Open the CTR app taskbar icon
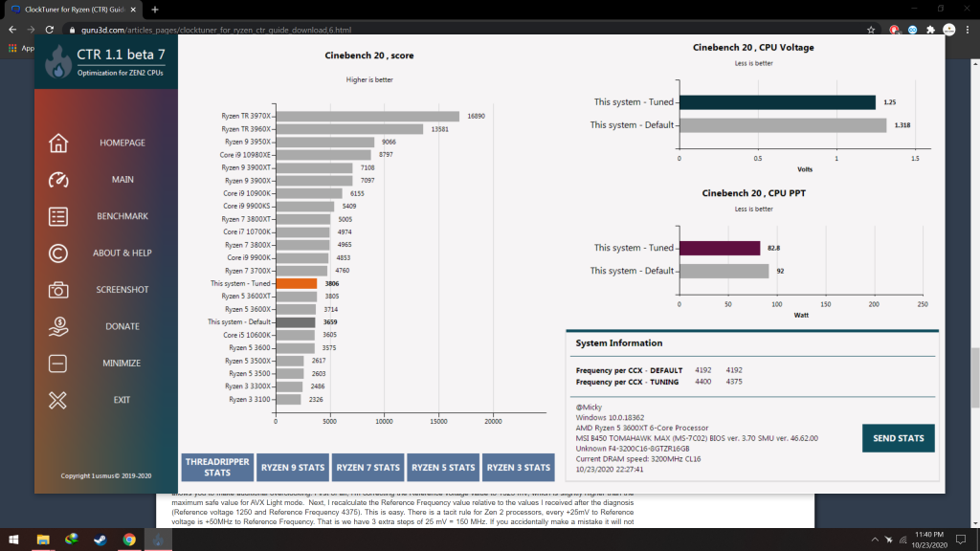The width and height of the screenshot is (980, 551). (158, 540)
